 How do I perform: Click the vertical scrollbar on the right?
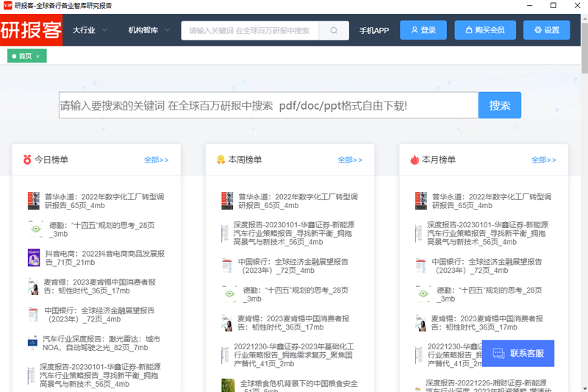coord(584,44)
